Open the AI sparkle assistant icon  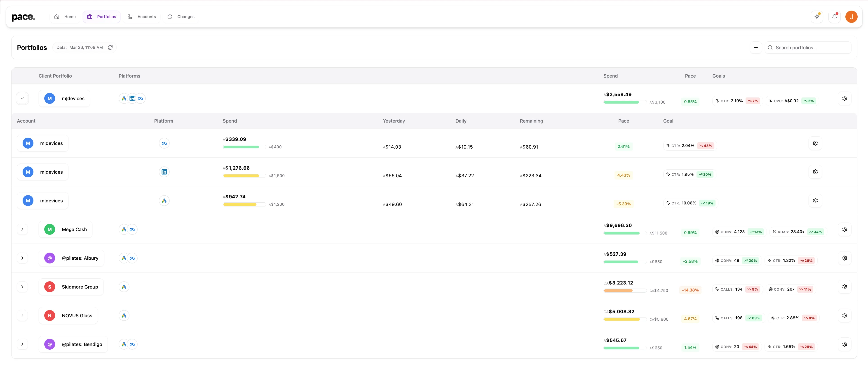pyautogui.click(x=817, y=17)
